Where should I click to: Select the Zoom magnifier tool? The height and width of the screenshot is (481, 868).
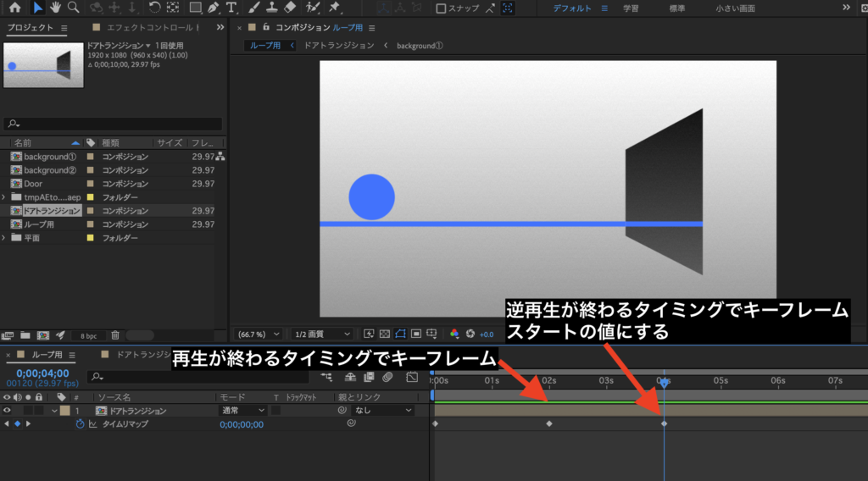click(74, 8)
